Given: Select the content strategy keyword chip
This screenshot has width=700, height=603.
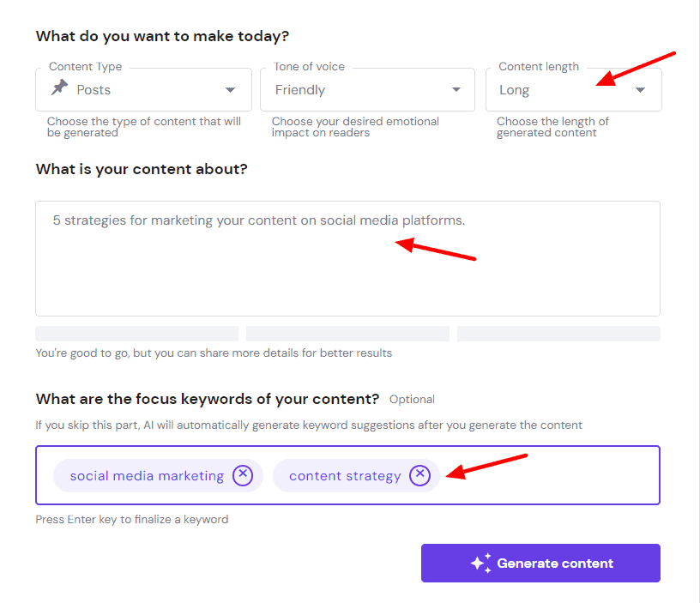Looking at the screenshot, I should [345, 475].
